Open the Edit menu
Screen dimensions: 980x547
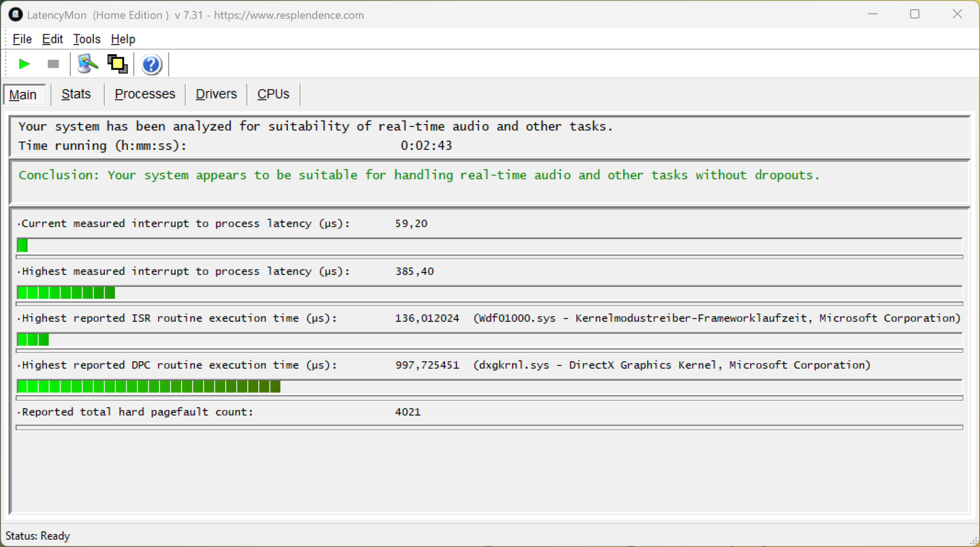coord(52,39)
